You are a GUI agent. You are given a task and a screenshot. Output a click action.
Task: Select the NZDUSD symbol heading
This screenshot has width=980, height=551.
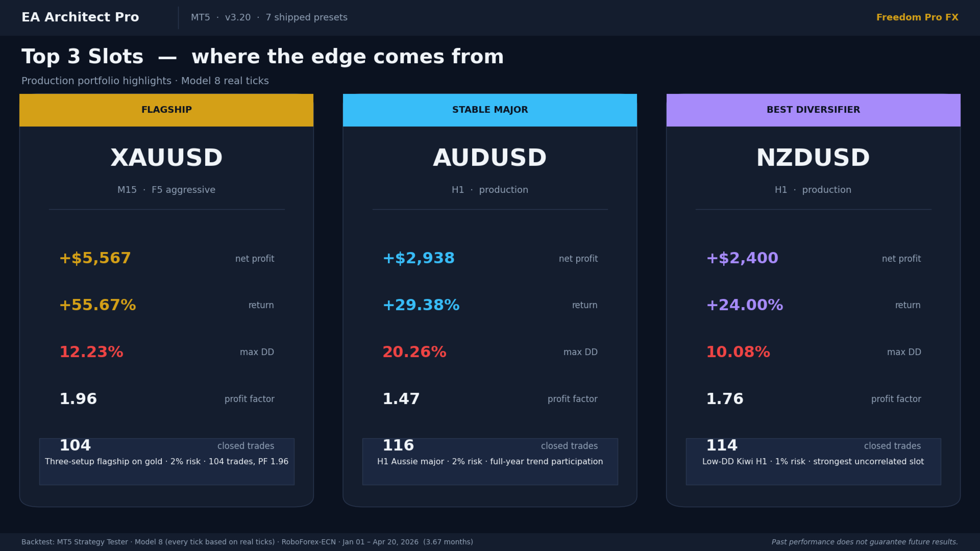pos(813,158)
